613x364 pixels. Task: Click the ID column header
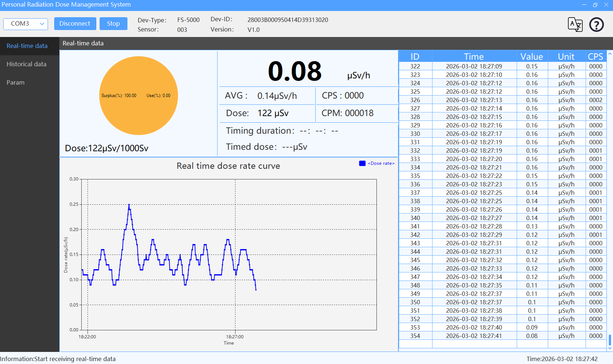(x=415, y=56)
